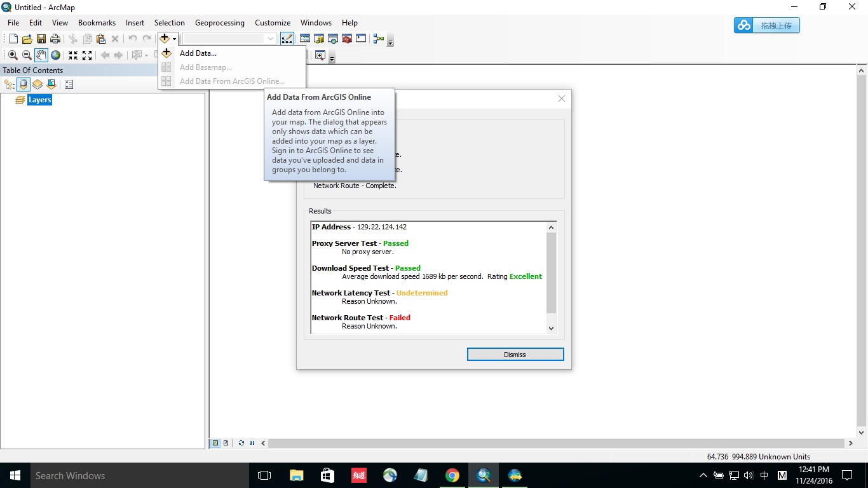Open the Editor Toolbar

tap(287, 39)
